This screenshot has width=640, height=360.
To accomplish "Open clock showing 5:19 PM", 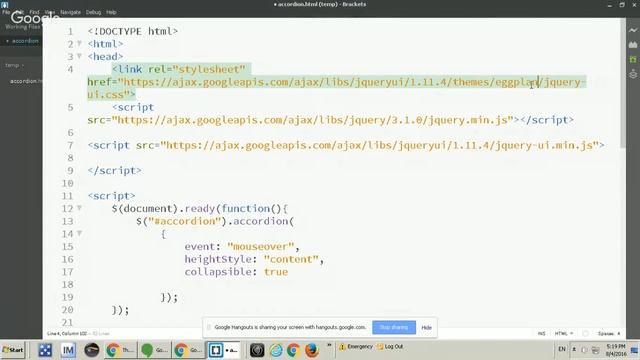I will pyautogui.click(x=616, y=350).
